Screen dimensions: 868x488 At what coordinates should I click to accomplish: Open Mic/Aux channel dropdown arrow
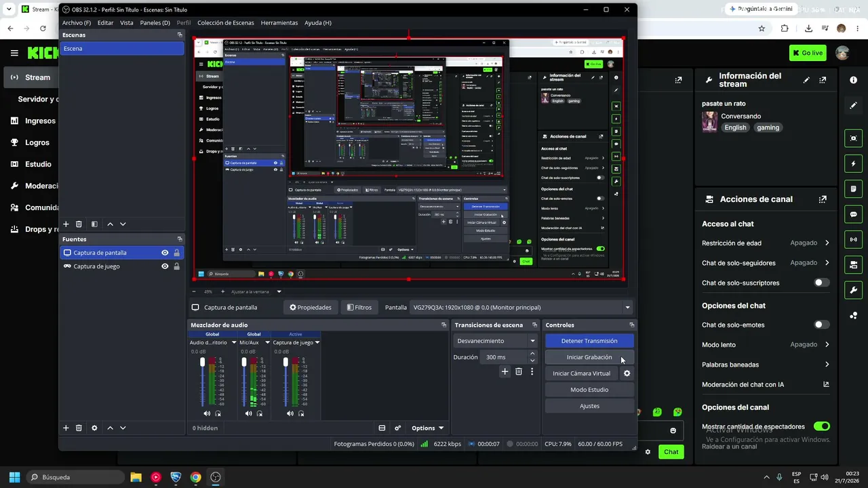267,342
